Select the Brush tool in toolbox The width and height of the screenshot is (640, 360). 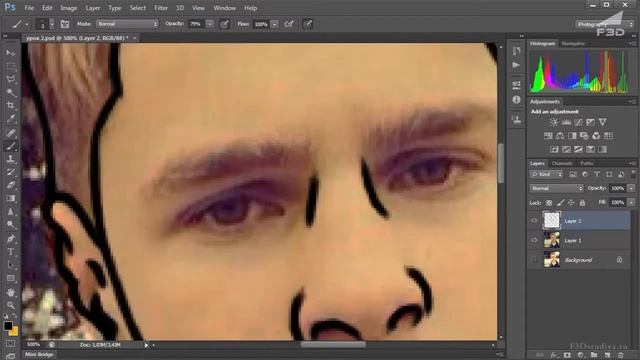coord(11,146)
